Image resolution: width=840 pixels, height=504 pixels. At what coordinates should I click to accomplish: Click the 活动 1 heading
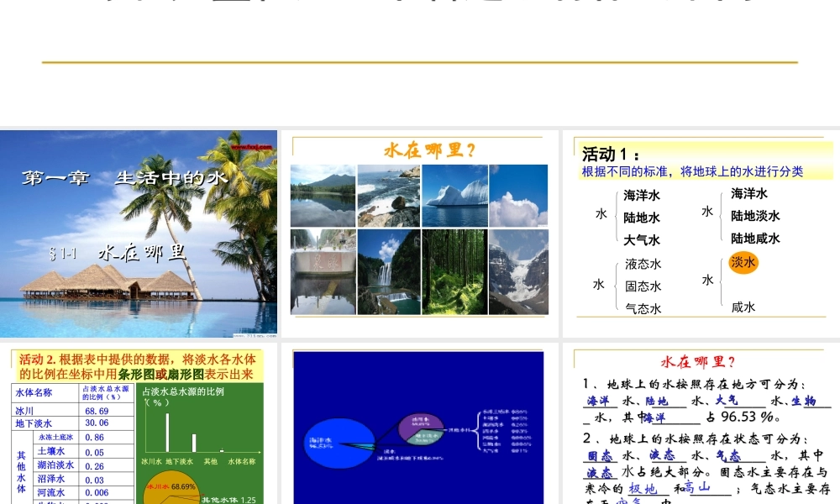611,155
